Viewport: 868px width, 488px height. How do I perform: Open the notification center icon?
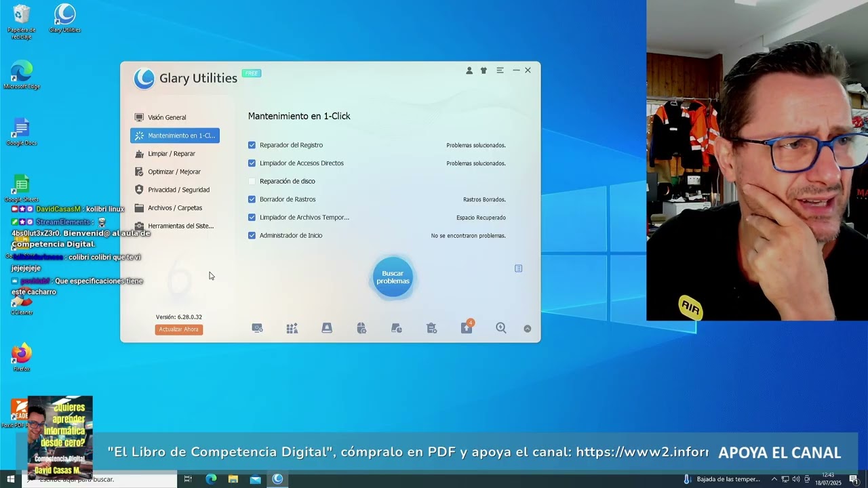click(854, 479)
